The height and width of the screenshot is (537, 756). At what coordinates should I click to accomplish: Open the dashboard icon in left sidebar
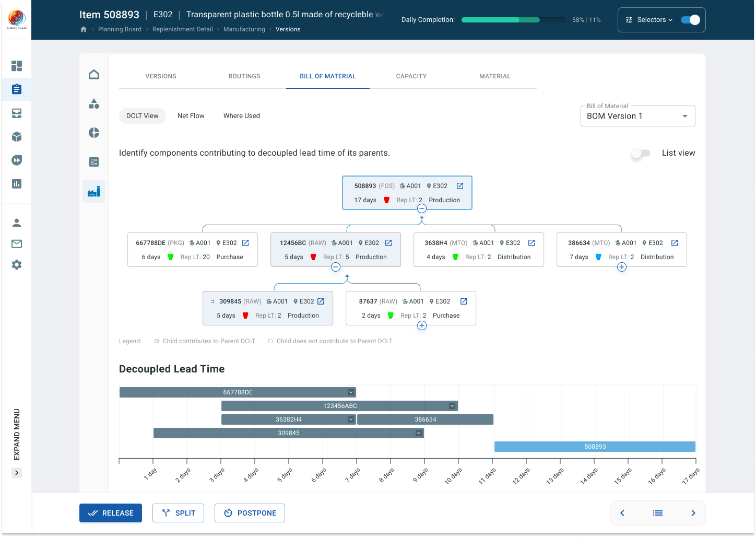[17, 66]
